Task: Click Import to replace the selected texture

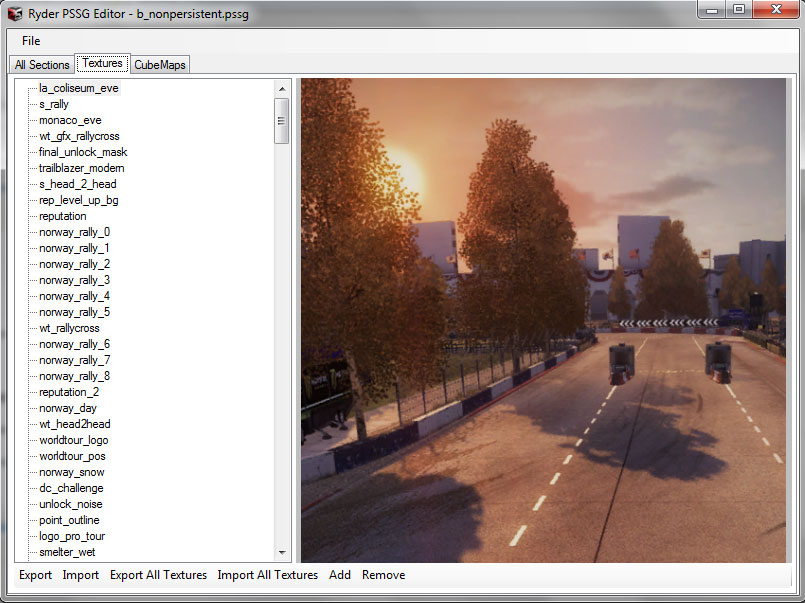Action: pyautogui.click(x=80, y=575)
